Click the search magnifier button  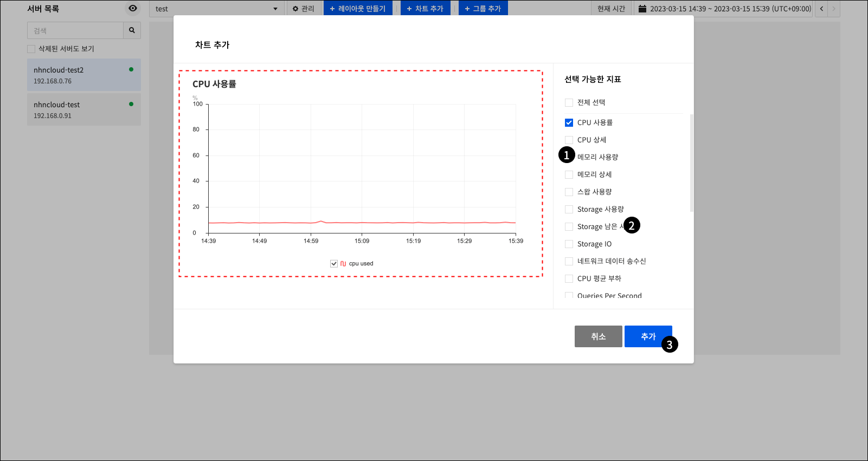(x=132, y=30)
